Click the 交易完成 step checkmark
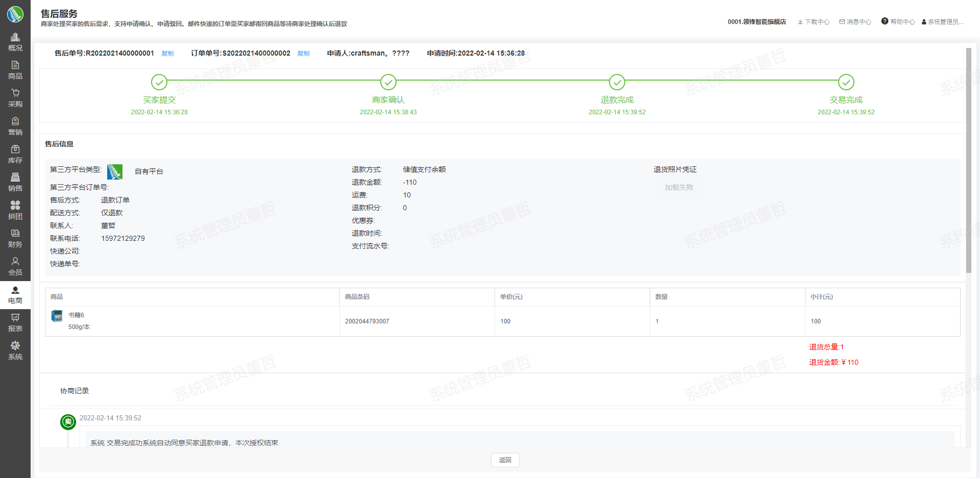980x478 pixels. point(846,82)
